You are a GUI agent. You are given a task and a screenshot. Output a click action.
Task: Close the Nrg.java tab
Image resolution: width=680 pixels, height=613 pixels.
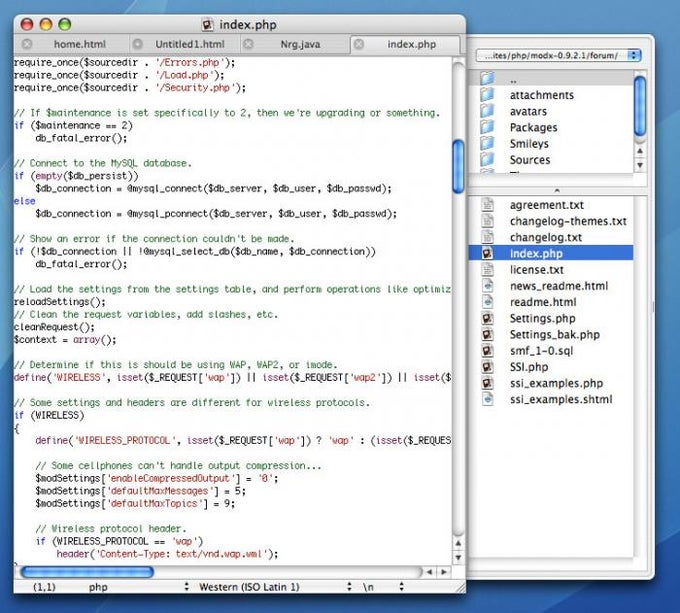click(x=248, y=44)
